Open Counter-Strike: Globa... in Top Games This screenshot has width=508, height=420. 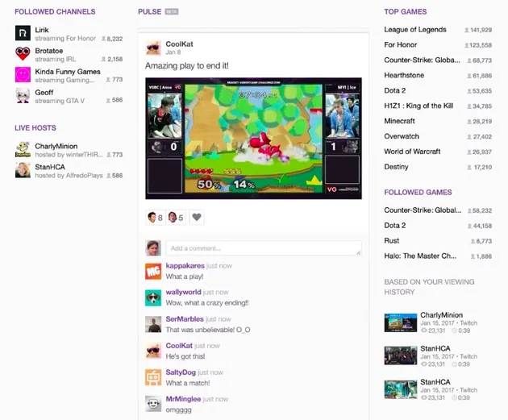[422, 60]
